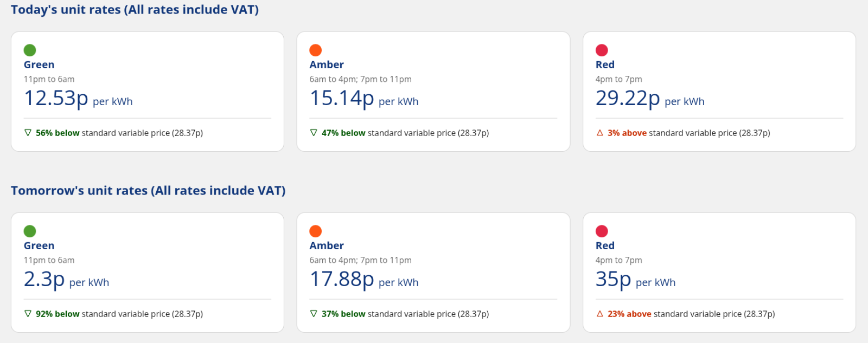Click up triangle beside 3% above
This screenshot has width=868, height=343.
tap(600, 133)
